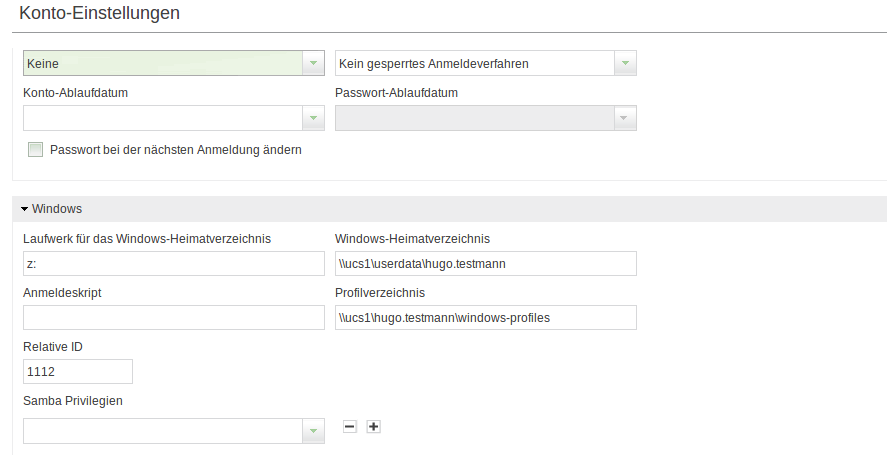Open the Konto-Ablaufdatum dropdown arrow
Screen dimensions: 887x455
pos(313,118)
